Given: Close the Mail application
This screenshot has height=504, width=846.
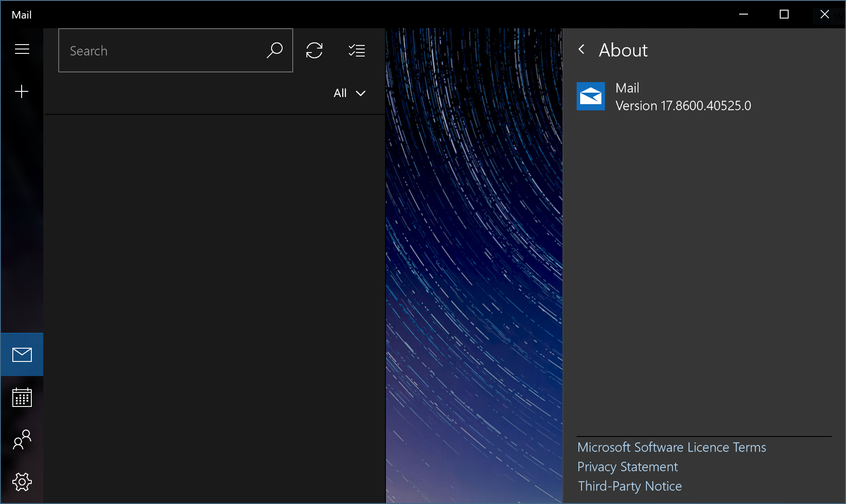Looking at the screenshot, I should pos(824,14).
